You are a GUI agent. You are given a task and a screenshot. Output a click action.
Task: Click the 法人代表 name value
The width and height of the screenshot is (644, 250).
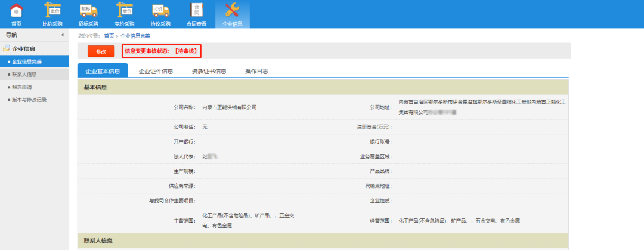point(210,156)
